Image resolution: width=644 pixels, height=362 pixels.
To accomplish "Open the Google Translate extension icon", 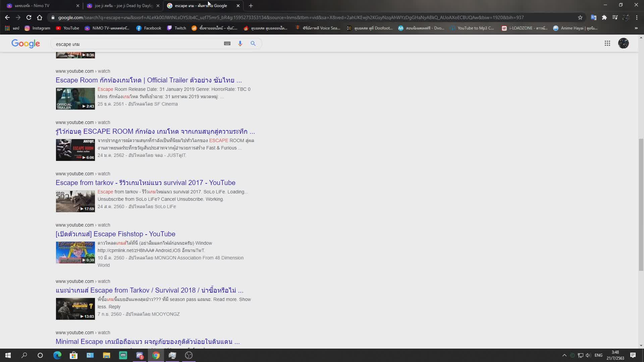I will point(593,17).
